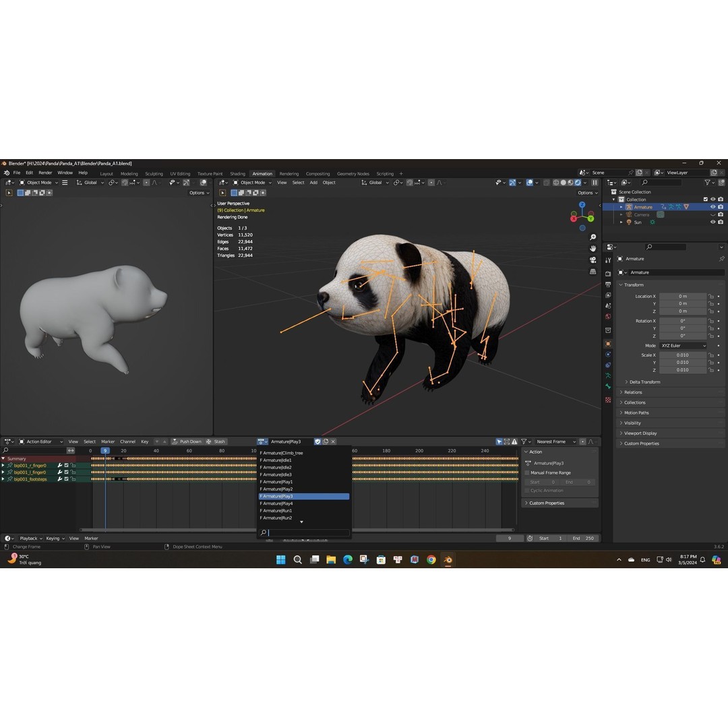The image size is (728, 728).
Task: Toggle fake user shield for Play3 action
Action: click(317, 442)
